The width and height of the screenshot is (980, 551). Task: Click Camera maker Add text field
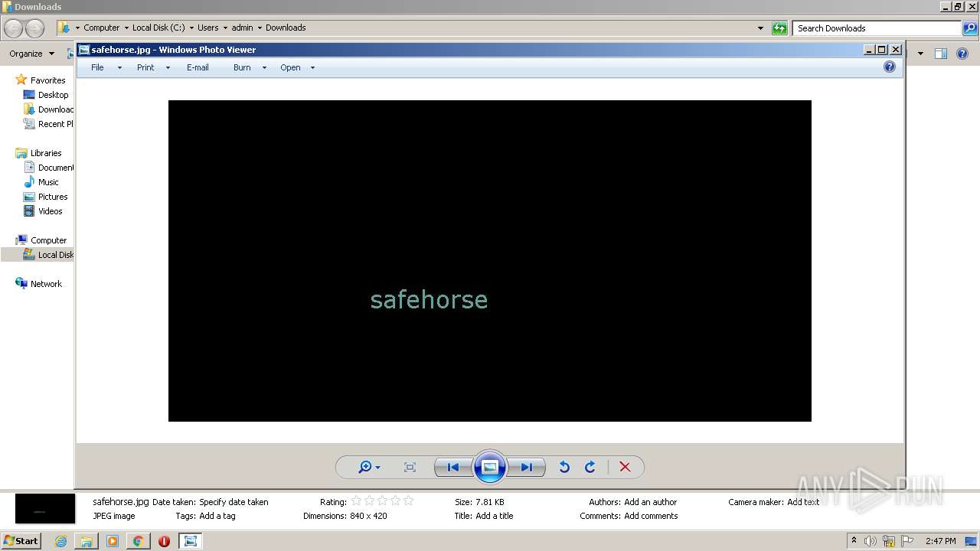pyautogui.click(x=803, y=502)
